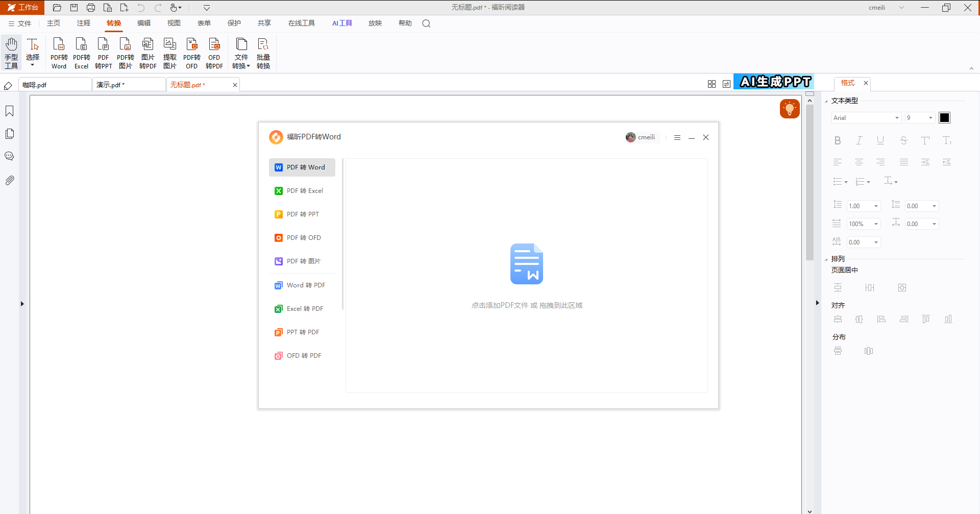Open the 注释 ribbon tab
980x514 pixels.
click(84, 23)
